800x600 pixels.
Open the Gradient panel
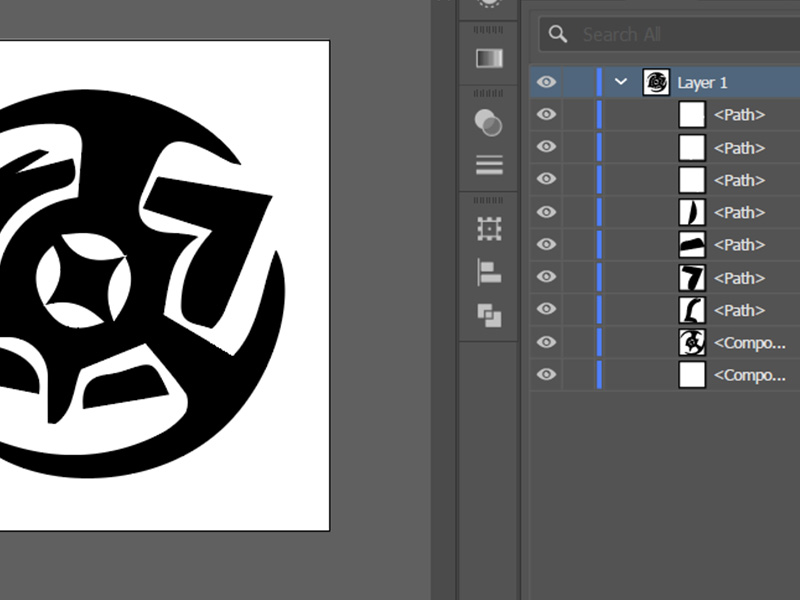tap(488, 58)
